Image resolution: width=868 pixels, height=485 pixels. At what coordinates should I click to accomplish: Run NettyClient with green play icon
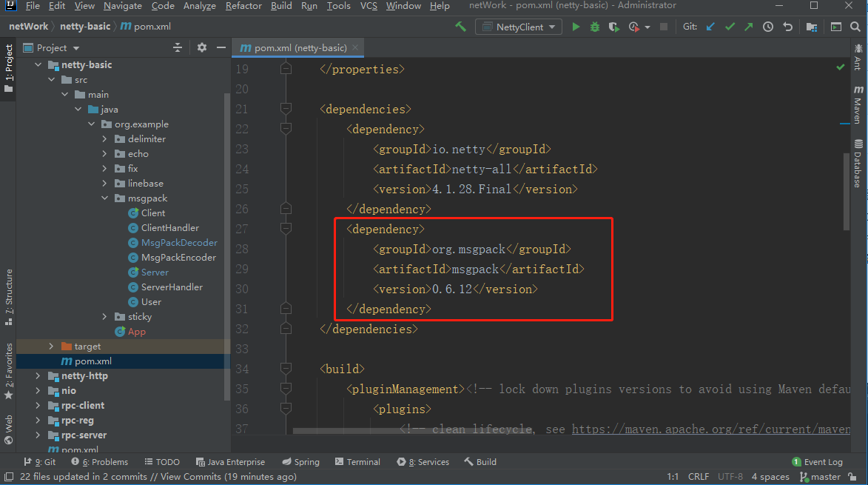576,27
